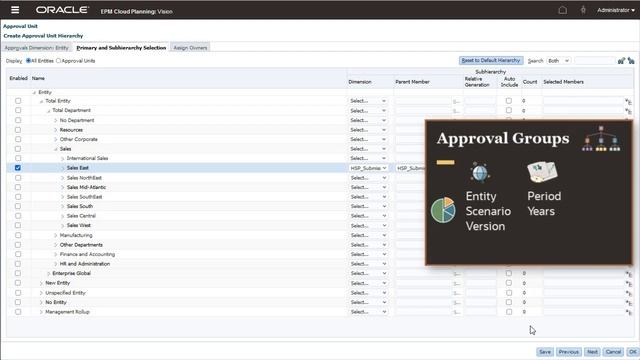The height and width of the screenshot is (360, 640).
Task: Click Selected Members field for Total Department
Action: tap(582, 111)
